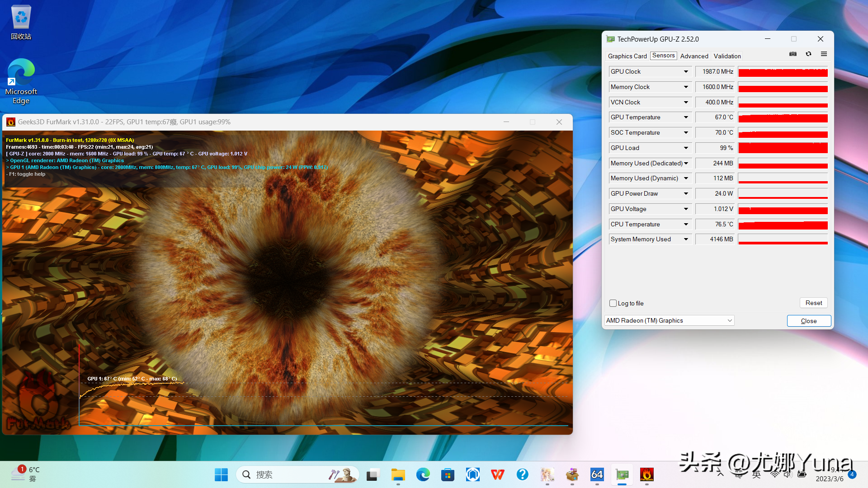This screenshot has width=868, height=488.
Task: Open Microsoft Store from the taskbar
Action: click(448, 474)
